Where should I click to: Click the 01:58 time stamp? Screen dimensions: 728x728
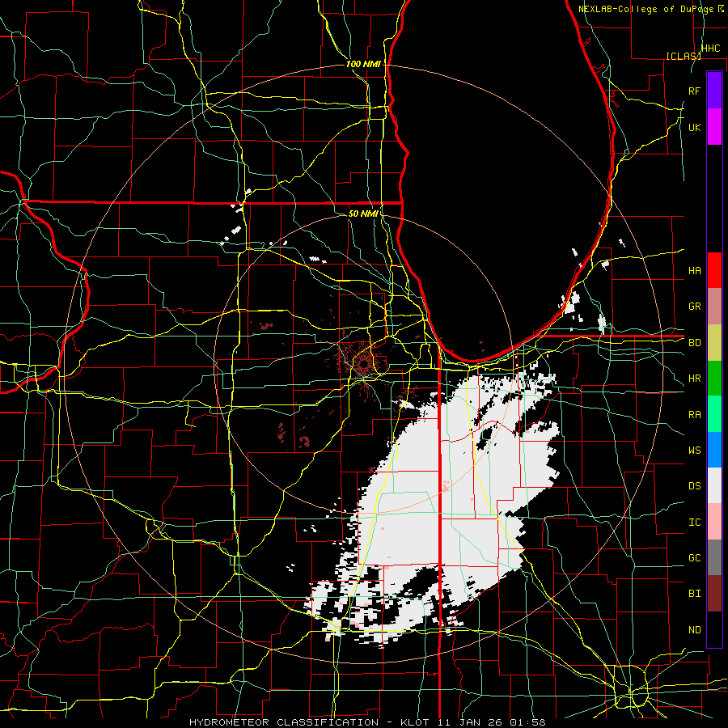click(527, 722)
